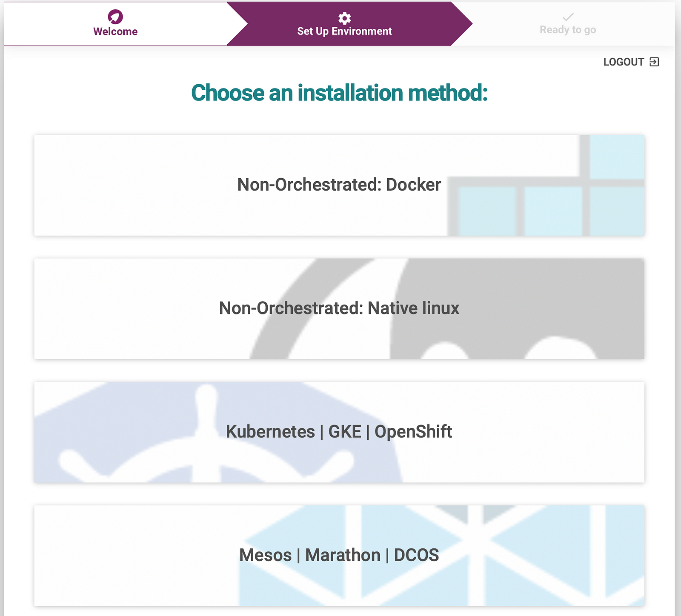Click the Mesos hexagon graphic
This screenshot has width=681, height=616.
click(x=442, y=556)
